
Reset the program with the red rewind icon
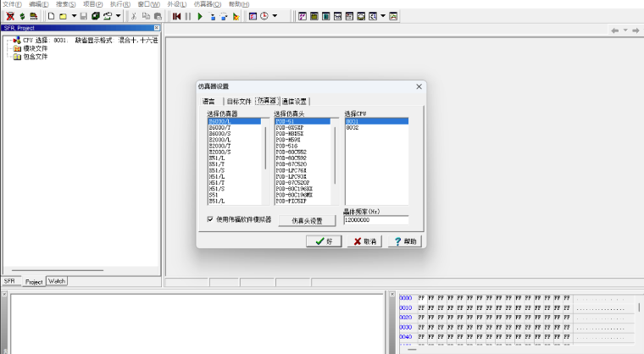[176, 16]
